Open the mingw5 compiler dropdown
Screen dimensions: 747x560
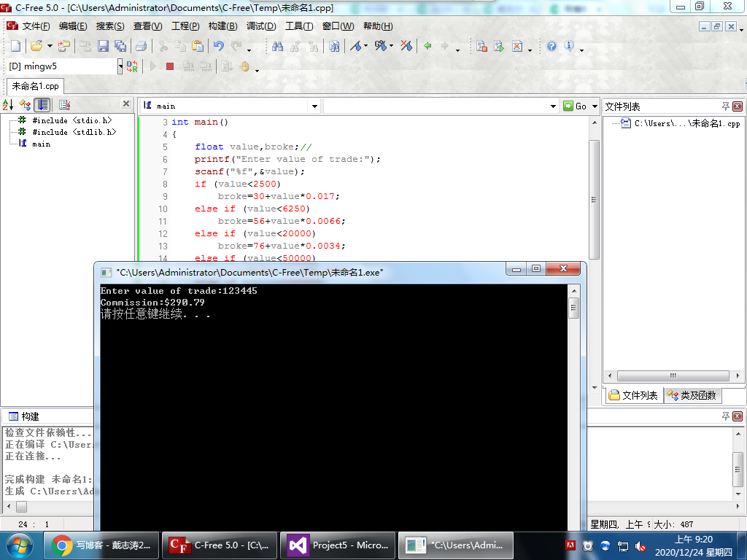click(x=120, y=66)
